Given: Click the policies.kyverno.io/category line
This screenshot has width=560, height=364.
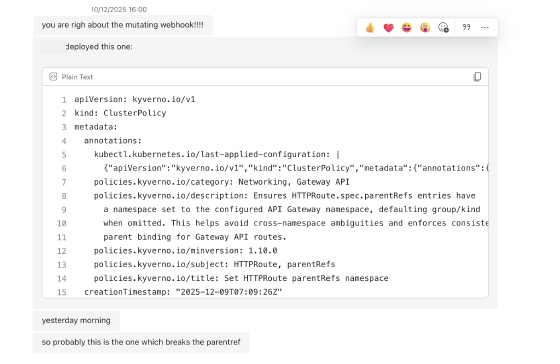Looking at the screenshot, I should (x=221, y=182).
